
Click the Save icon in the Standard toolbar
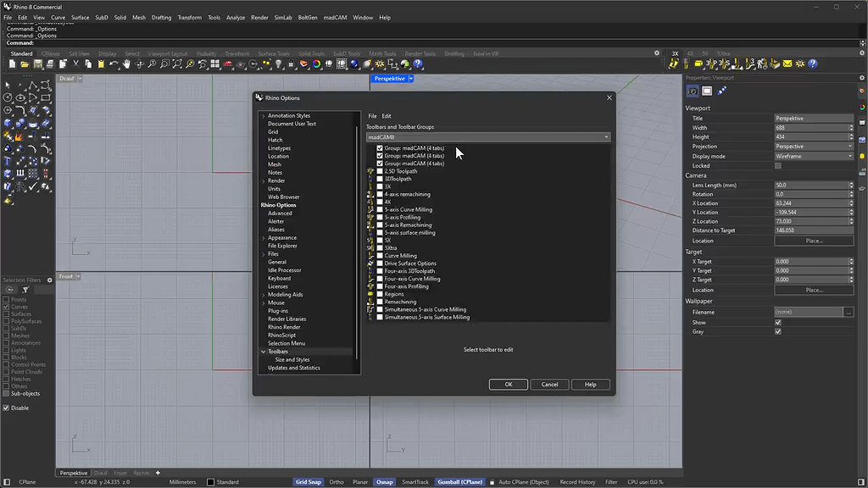pos(37,64)
